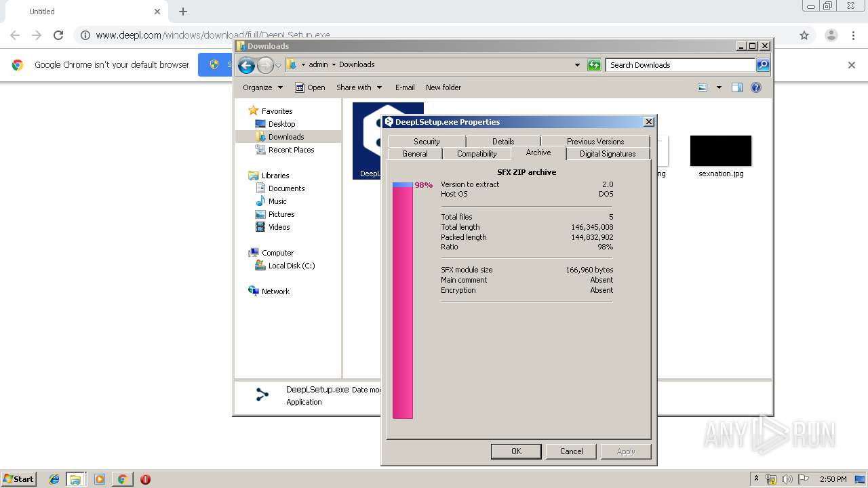
Task: Click E-mail in the Explorer toolbar
Action: pos(405,87)
